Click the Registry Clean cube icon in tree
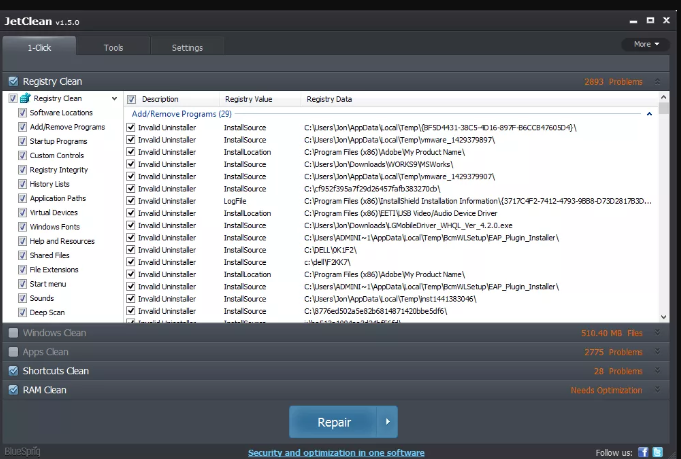This screenshot has height=459, width=681. pos(25,98)
